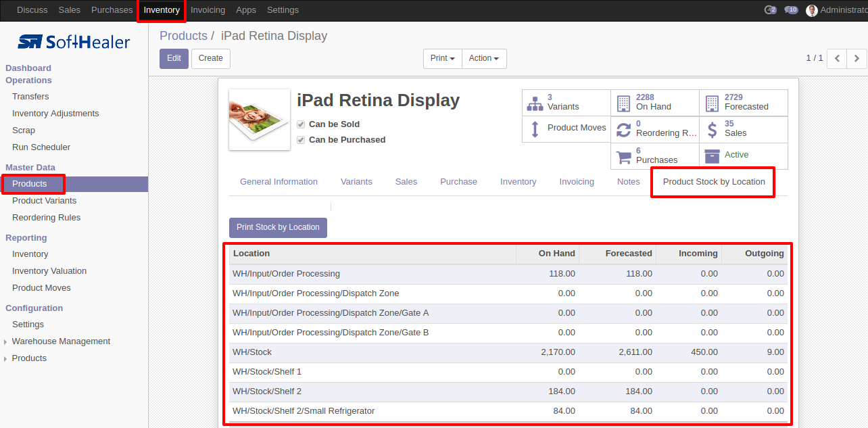
Task: Sort by On Hand column header
Action: 548,254
